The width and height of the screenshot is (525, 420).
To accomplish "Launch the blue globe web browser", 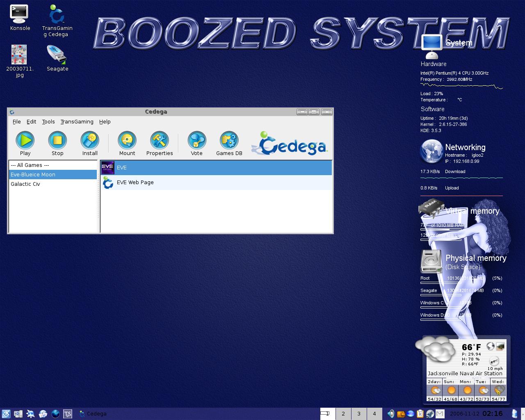I will pos(55,414).
